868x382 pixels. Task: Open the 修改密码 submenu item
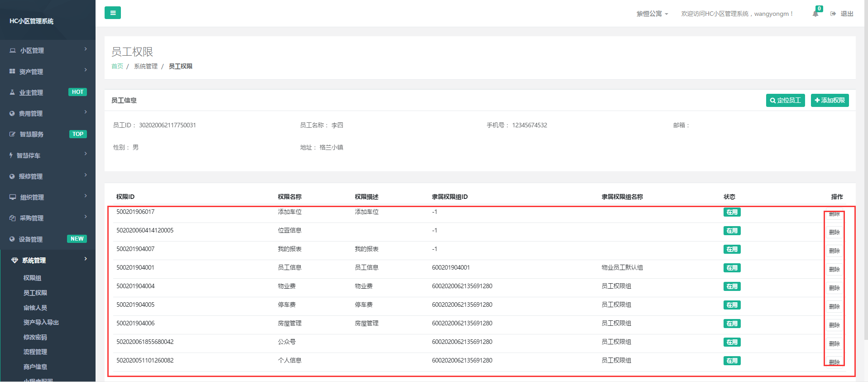(35, 337)
